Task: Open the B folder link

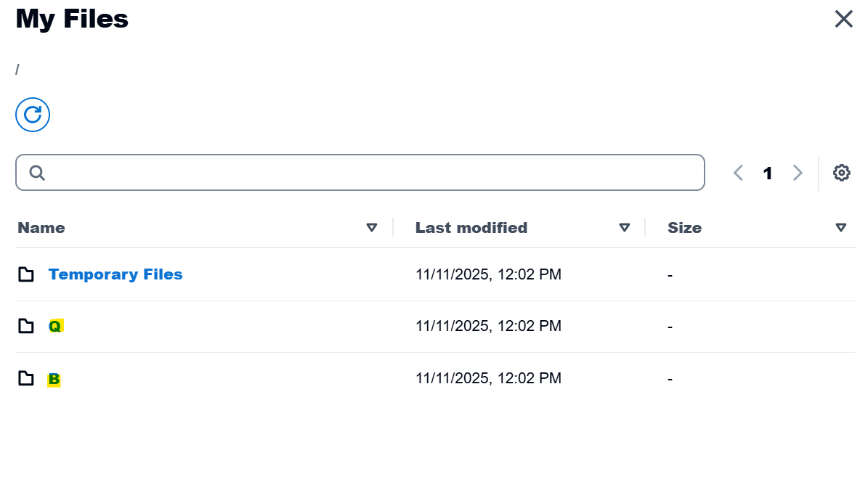Action: [54, 378]
